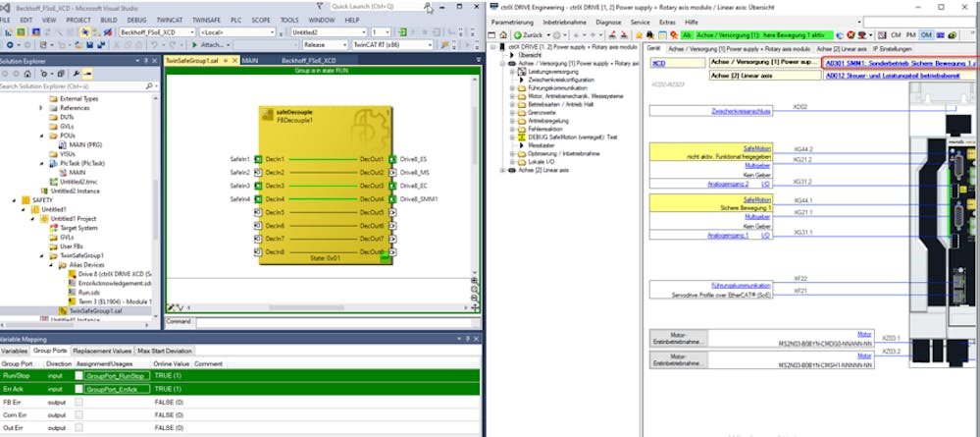Select the CM mode icon in ctrlX toolbar
Screen dimensions: 980x437
pyautogui.click(x=896, y=35)
